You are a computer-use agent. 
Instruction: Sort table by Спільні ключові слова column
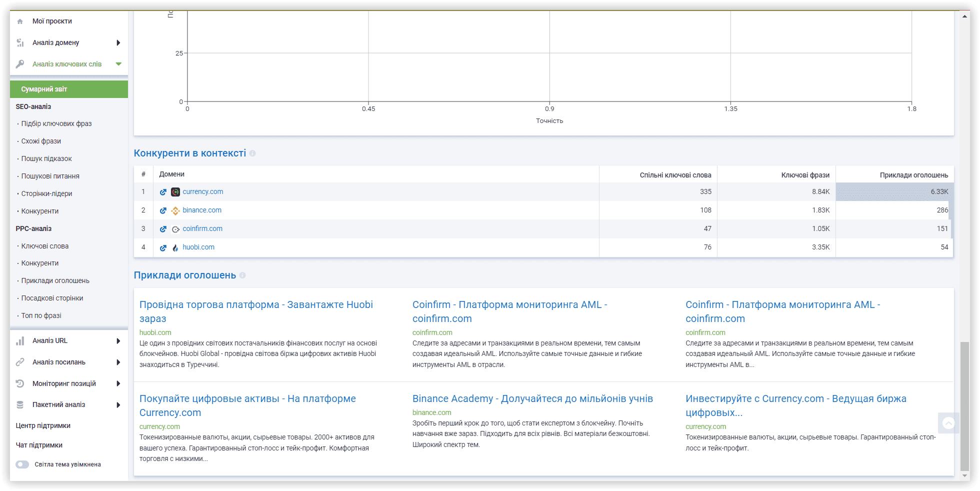click(x=675, y=175)
